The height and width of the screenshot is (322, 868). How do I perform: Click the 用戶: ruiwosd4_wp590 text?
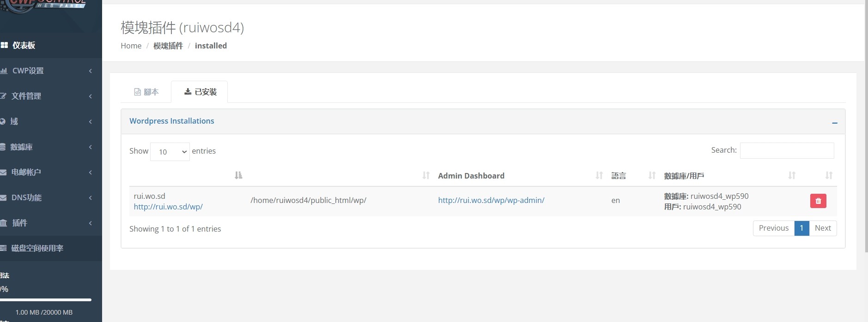tap(703, 207)
